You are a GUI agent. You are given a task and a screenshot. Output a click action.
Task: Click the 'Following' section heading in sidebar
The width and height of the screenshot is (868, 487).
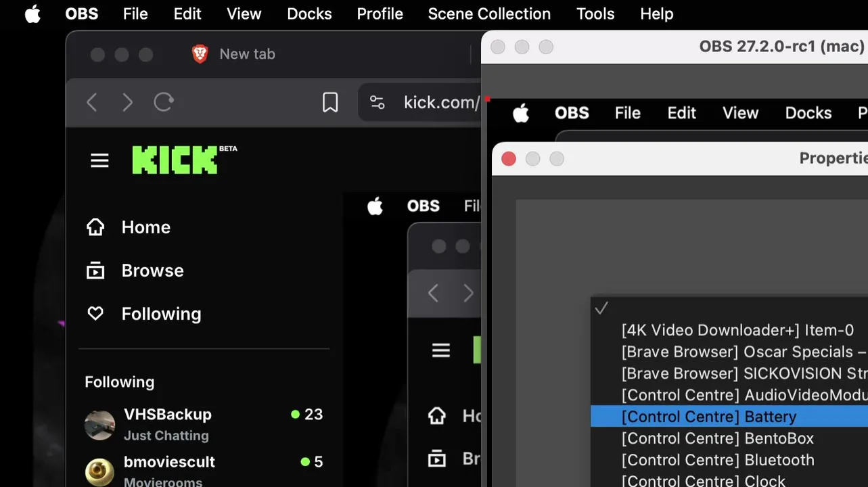(120, 382)
